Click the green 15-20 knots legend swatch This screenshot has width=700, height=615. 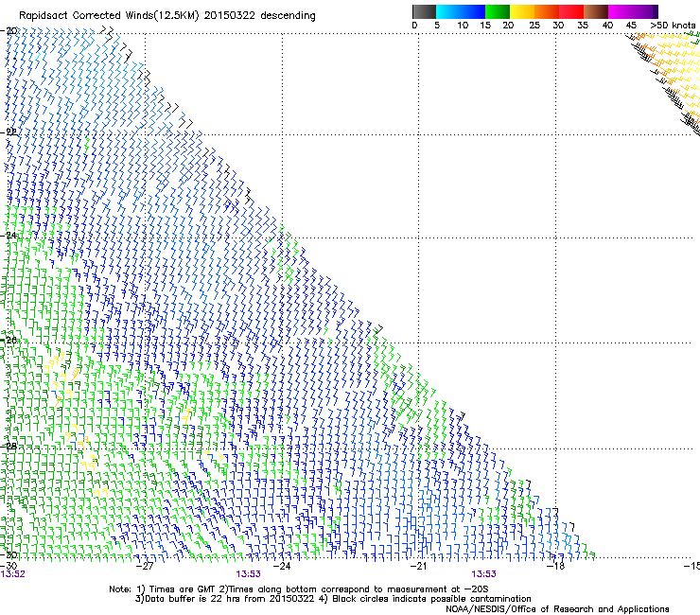(498, 11)
